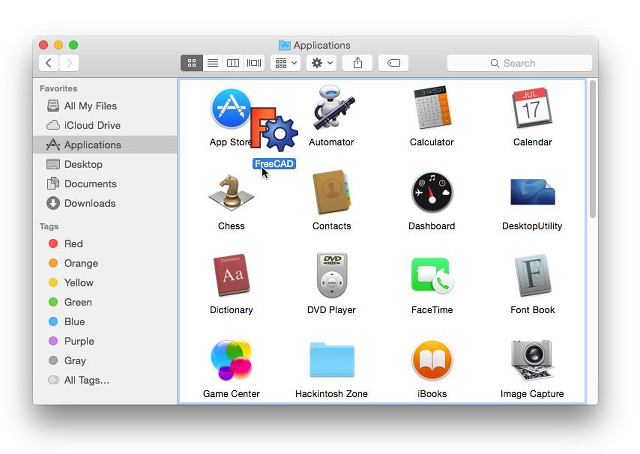Image resolution: width=640 pixels, height=454 pixels.
Task: Open Documents in the sidebar
Action: point(105,184)
